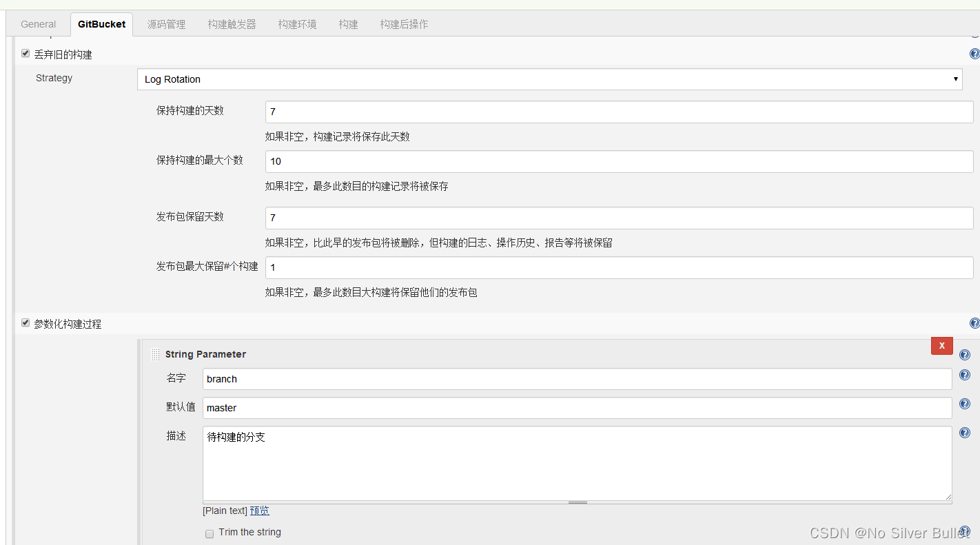Select the 构建 tab

(x=349, y=24)
